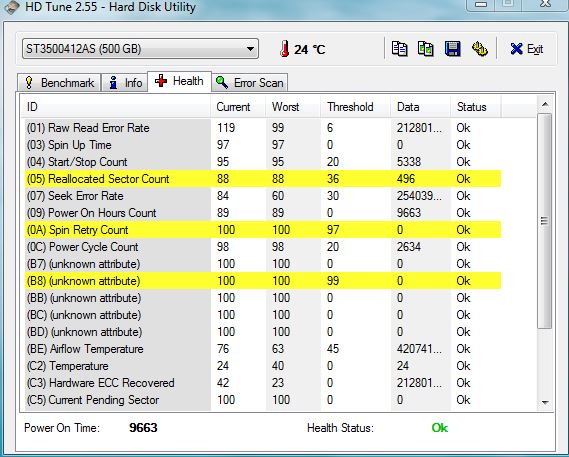Click the vertical scrollbar thumb
The image size is (569, 457).
tap(544, 221)
